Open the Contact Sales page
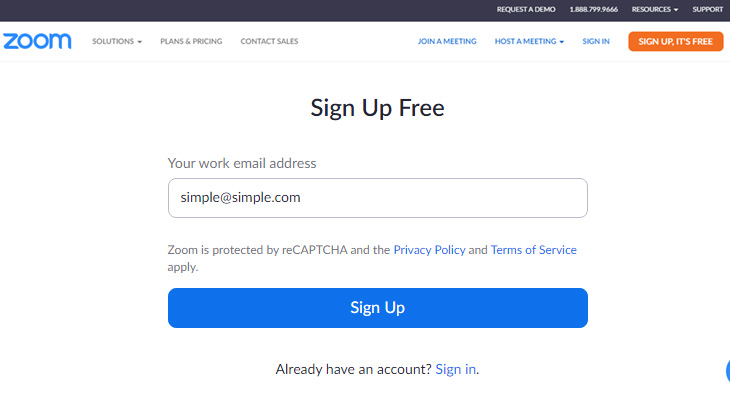The width and height of the screenshot is (730, 403). [269, 42]
